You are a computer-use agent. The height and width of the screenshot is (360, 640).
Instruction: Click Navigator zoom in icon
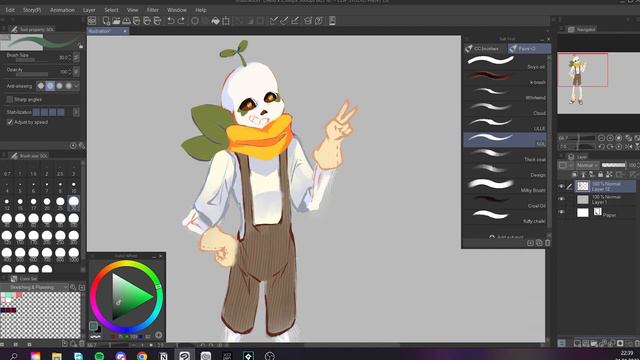coord(610,138)
